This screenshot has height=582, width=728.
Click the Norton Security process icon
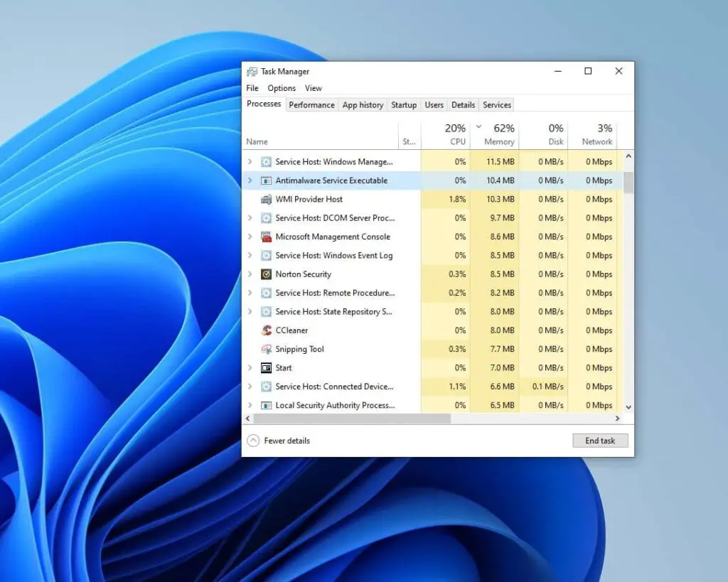pos(265,274)
